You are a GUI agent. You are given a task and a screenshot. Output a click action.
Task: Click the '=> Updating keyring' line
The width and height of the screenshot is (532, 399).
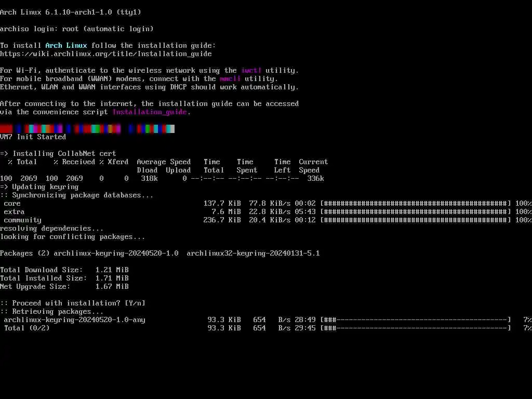39,187
